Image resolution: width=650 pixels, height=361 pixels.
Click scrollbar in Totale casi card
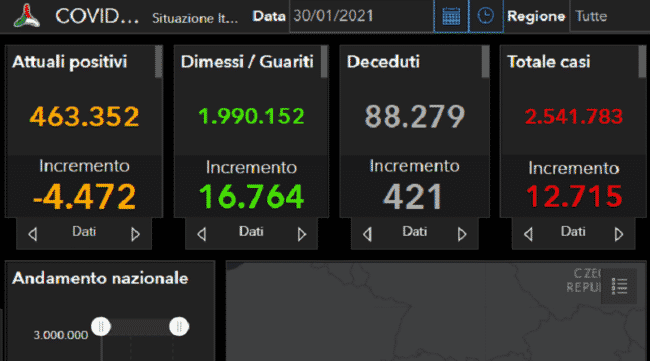pos(643,62)
